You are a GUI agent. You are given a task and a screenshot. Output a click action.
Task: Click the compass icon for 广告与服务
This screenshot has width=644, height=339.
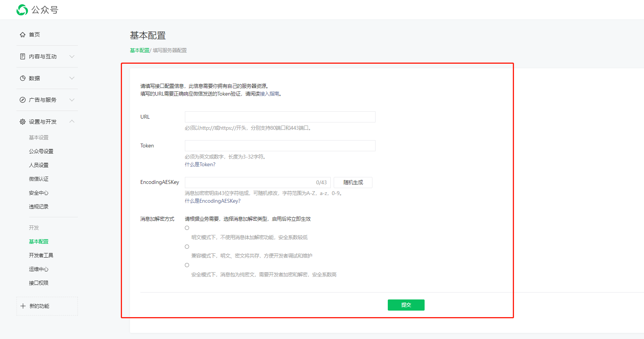tap(23, 100)
